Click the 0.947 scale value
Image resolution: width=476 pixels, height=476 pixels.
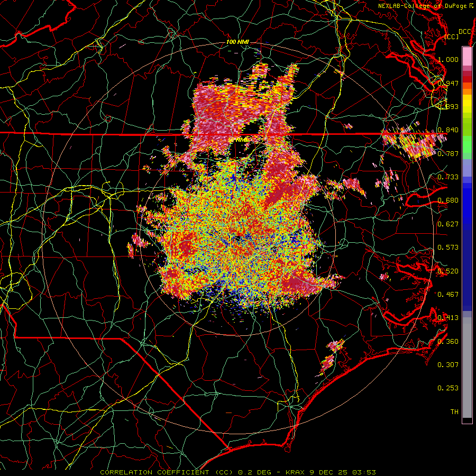coord(448,83)
